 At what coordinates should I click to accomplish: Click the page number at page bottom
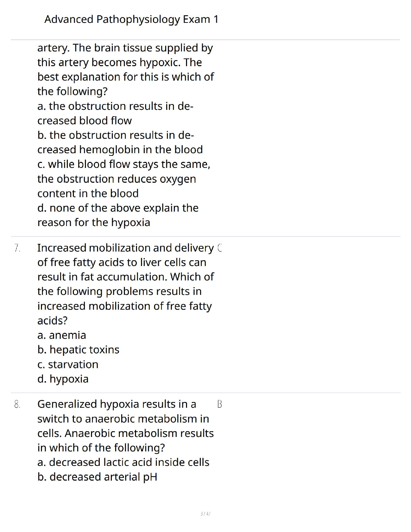205,514
